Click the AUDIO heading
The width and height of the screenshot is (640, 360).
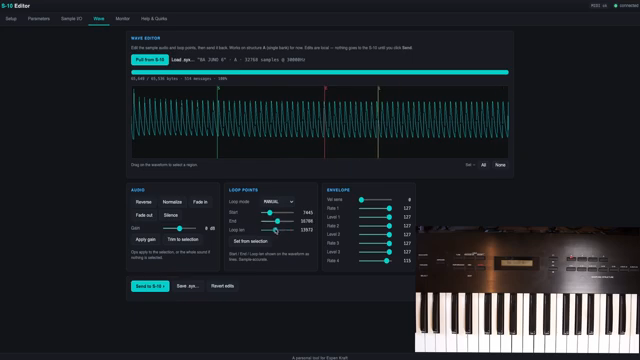[138, 190]
